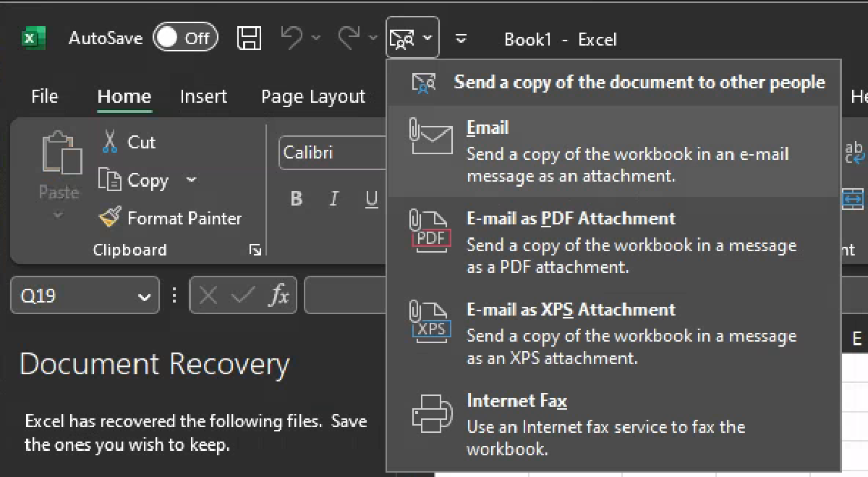
Task: Select Internet Fax option
Action: pos(518,401)
